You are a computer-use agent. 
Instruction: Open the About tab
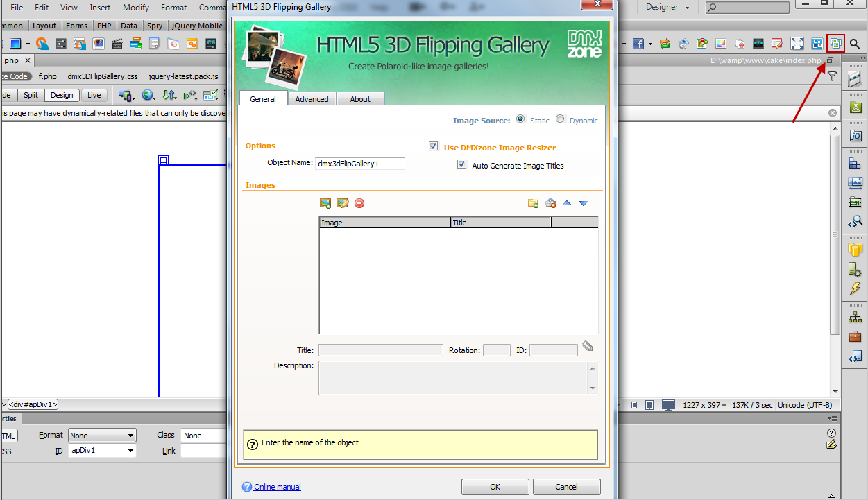tap(360, 99)
